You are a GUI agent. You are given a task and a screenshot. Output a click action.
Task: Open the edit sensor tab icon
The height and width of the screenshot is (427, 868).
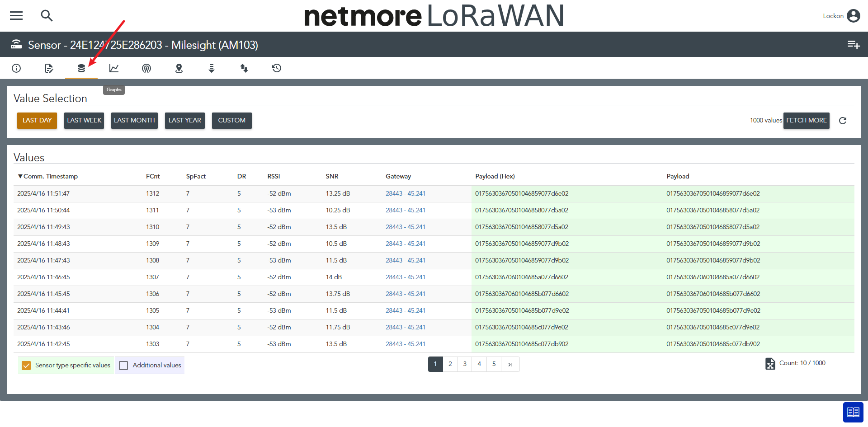pos(49,68)
